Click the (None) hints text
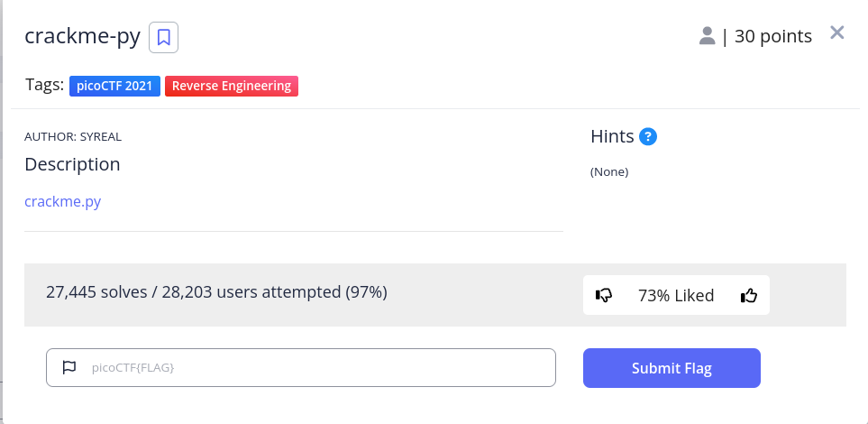The image size is (868, 424). (x=609, y=171)
